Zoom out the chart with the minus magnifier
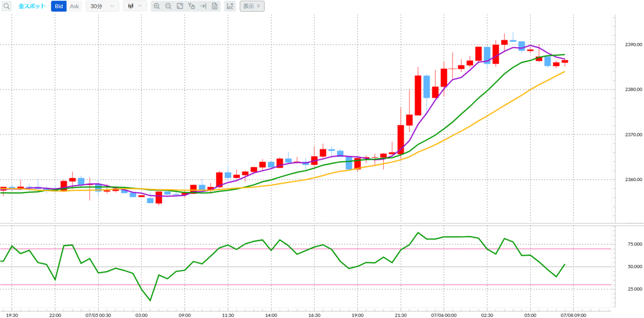Image resolution: width=644 pixels, height=318 pixels. pyautogui.click(x=168, y=6)
